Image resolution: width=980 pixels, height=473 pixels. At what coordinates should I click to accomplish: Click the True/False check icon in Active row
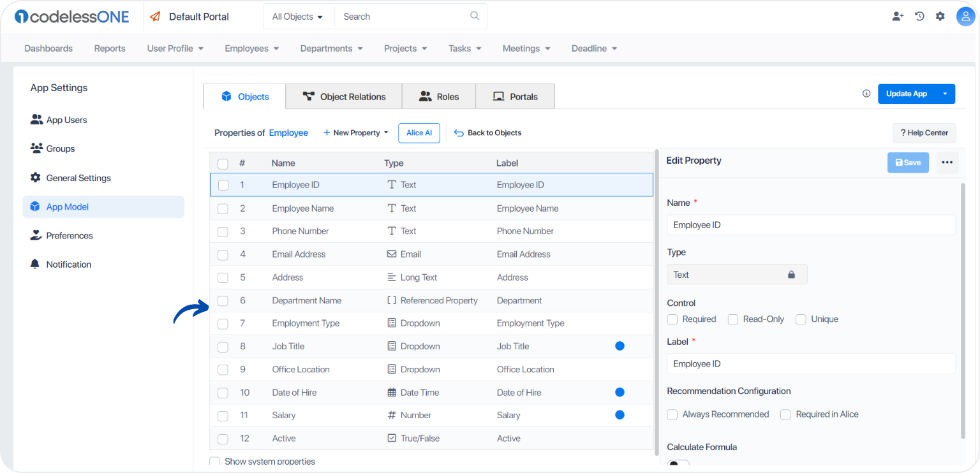[392, 438]
